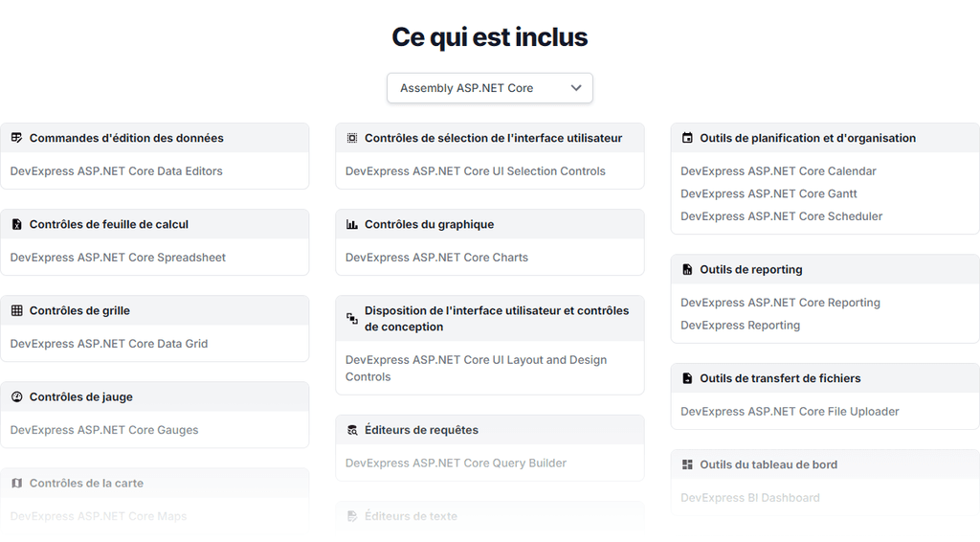Viewport: 980px width, 542px height.
Task: Click the planning tools calendar icon
Action: pyautogui.click(x=687, y=138)
